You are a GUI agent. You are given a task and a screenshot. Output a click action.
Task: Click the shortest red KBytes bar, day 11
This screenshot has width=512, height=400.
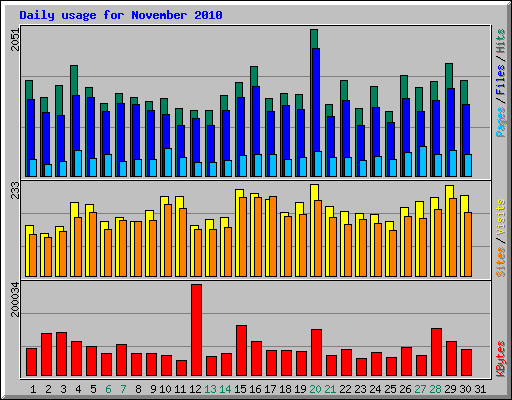[x=181, y=368]
